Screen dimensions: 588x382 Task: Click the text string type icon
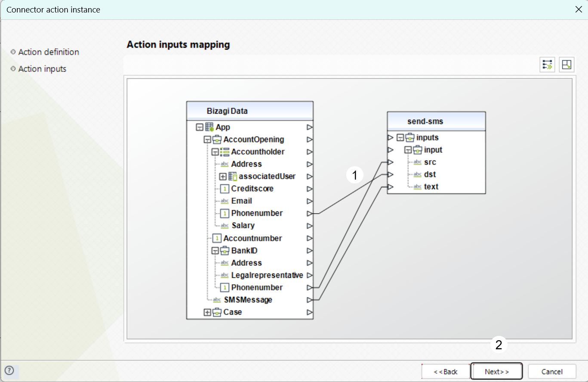(x=418, y=187)
